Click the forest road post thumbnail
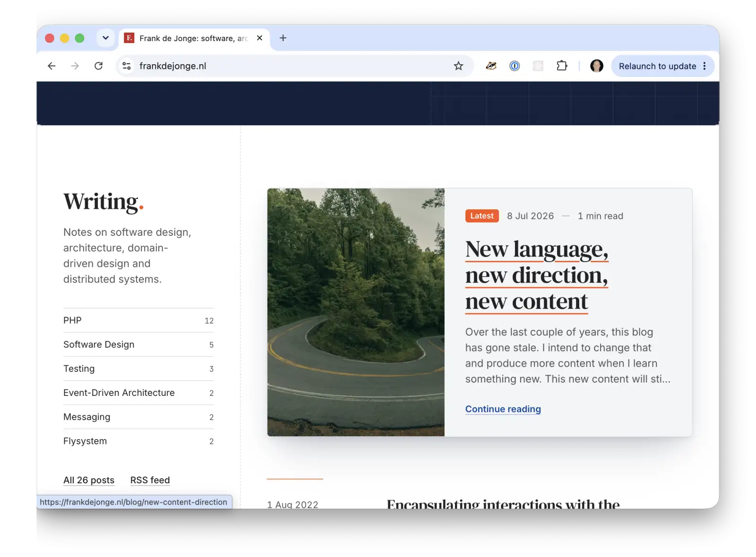The width and height of the screenshot is (756, 557). click(x=356, y=312)
